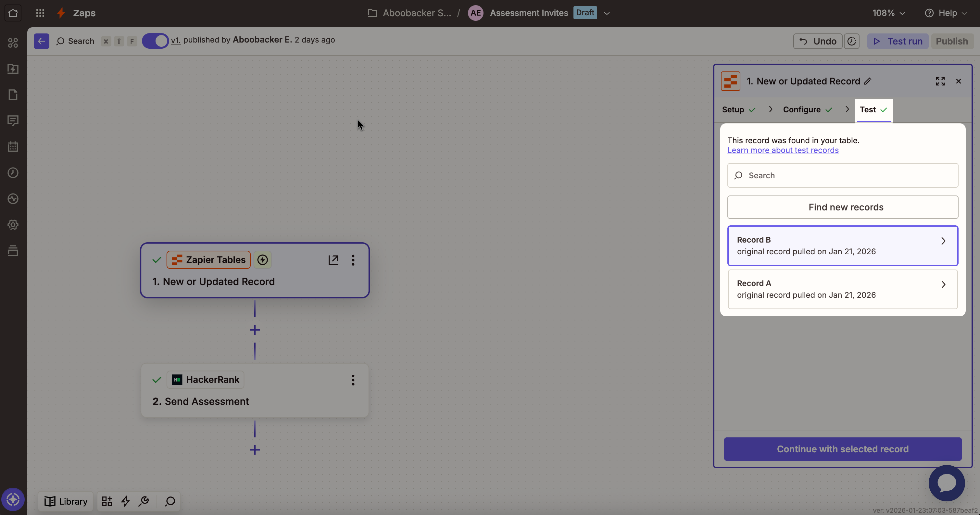Click pencil icon to rename step
This screenshot has width=980, height=515.
[x=868, y=82]
